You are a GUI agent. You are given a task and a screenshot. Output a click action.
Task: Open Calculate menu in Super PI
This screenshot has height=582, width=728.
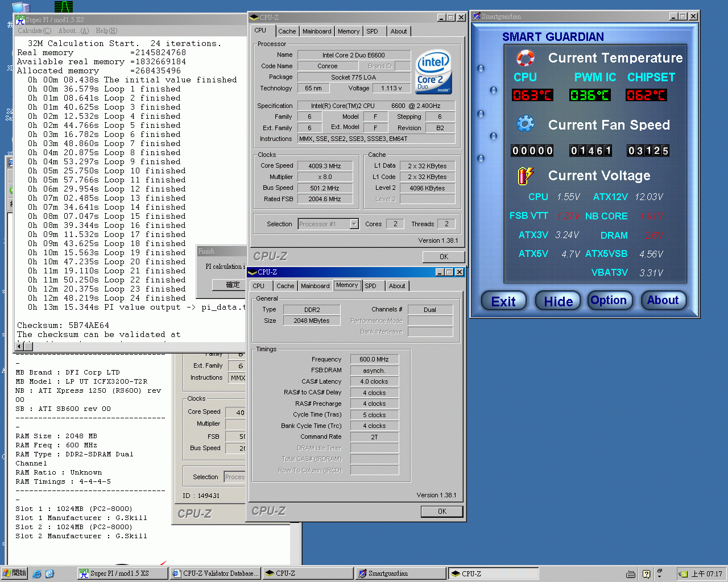pyautogui.click(x=34, y=31)
